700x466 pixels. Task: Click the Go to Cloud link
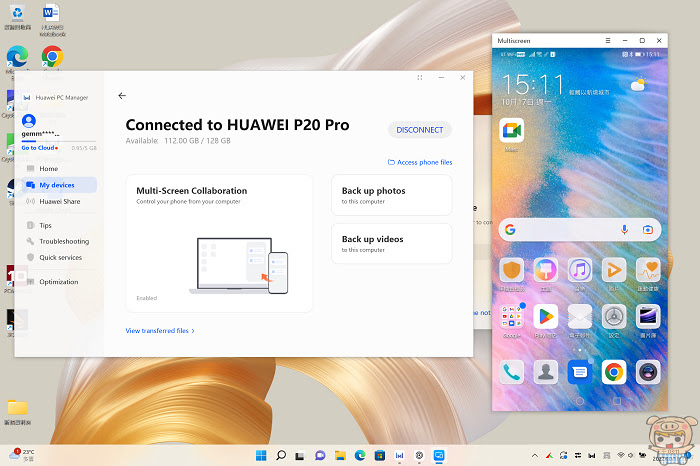click(x=38, y=148)
